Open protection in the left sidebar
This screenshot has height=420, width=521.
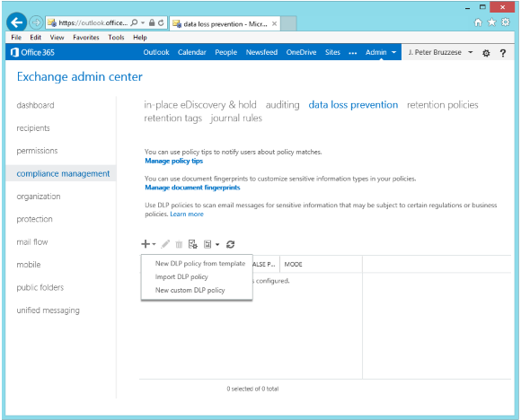tap(34, 219)
